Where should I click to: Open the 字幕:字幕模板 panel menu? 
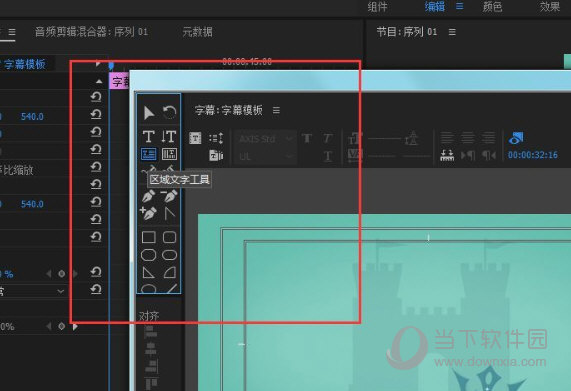click(x=276, y=110)
